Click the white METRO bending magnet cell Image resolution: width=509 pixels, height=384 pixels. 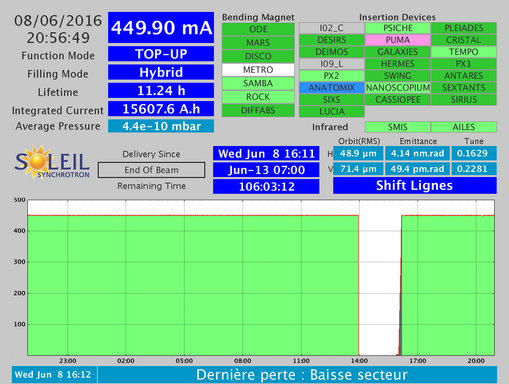tap(258, 70)
